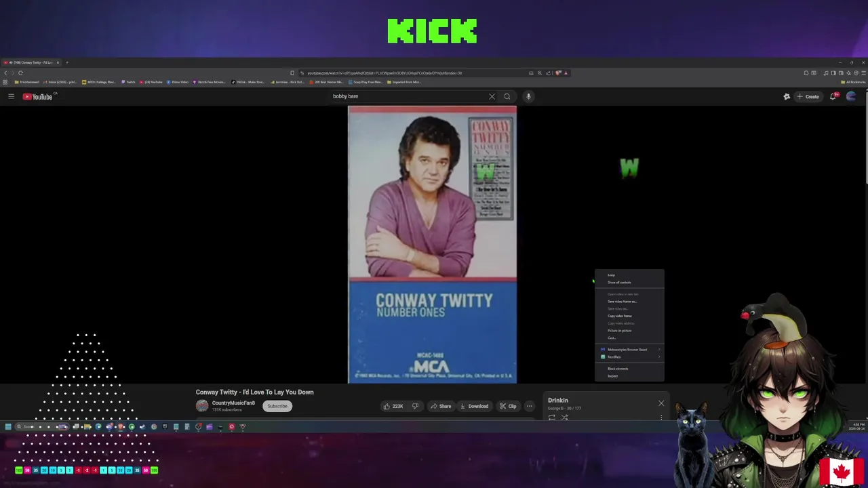Clear the search box with X
868x488 pixels.
point(492,96)
